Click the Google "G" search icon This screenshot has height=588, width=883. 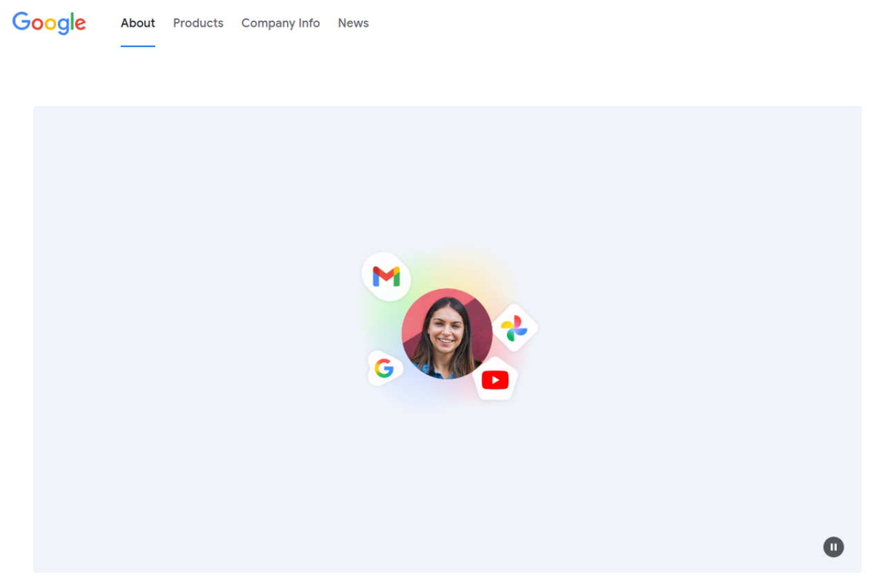(x=384, y=368)
